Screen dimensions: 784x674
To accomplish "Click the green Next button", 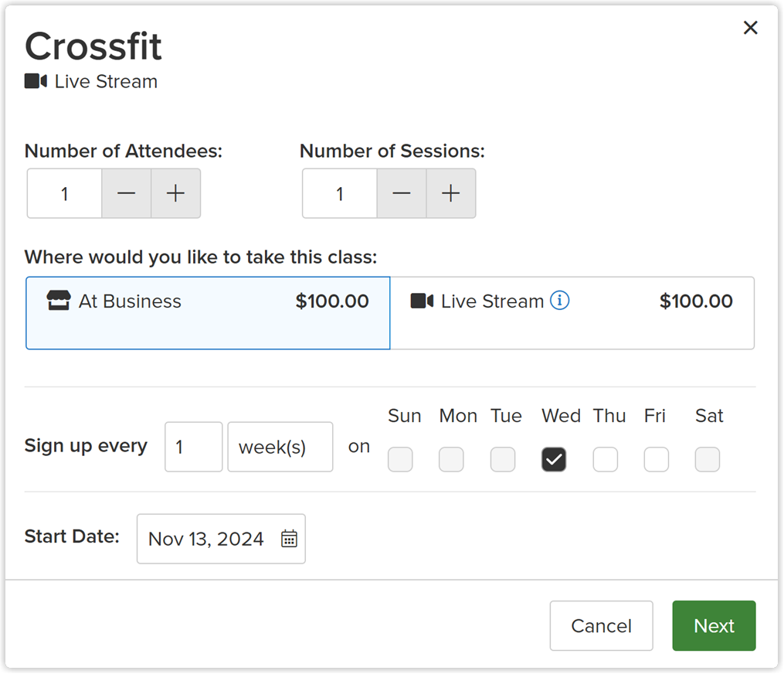I will click(714, 625).
